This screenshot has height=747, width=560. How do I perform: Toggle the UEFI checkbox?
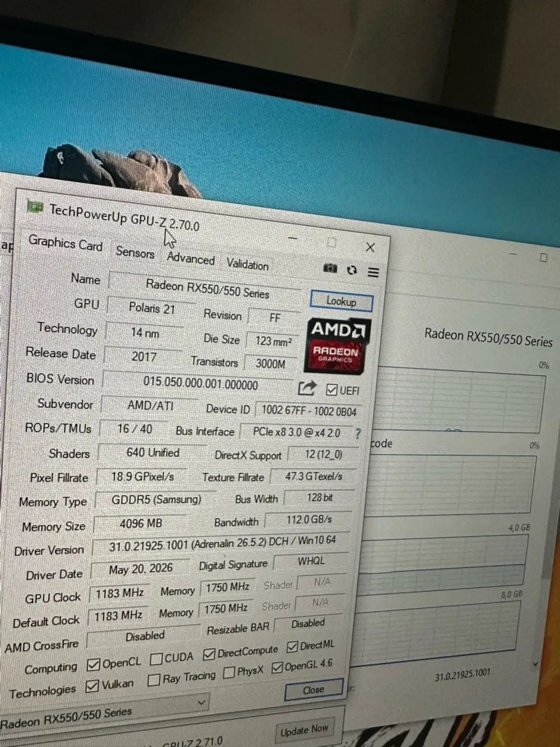[x=332, y=389]
